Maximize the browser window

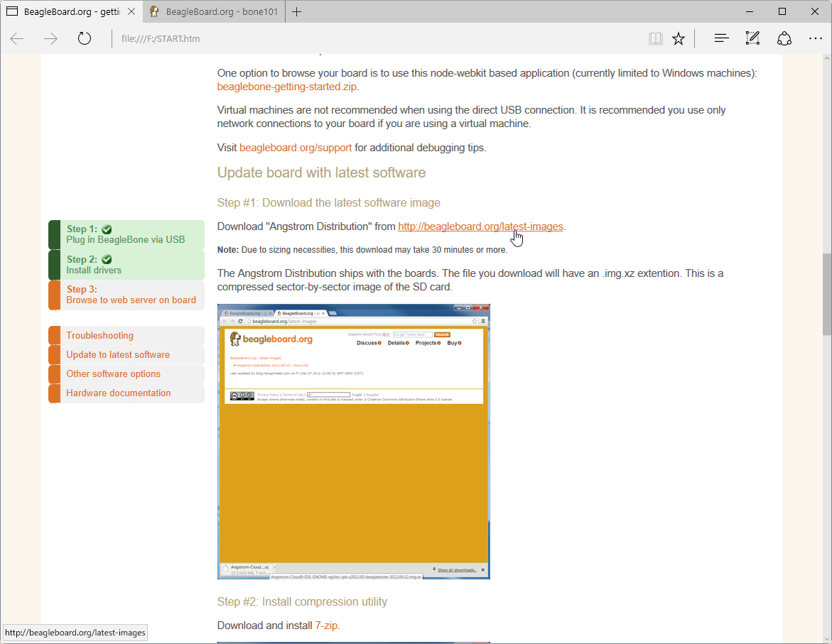(x=782, y=11)
